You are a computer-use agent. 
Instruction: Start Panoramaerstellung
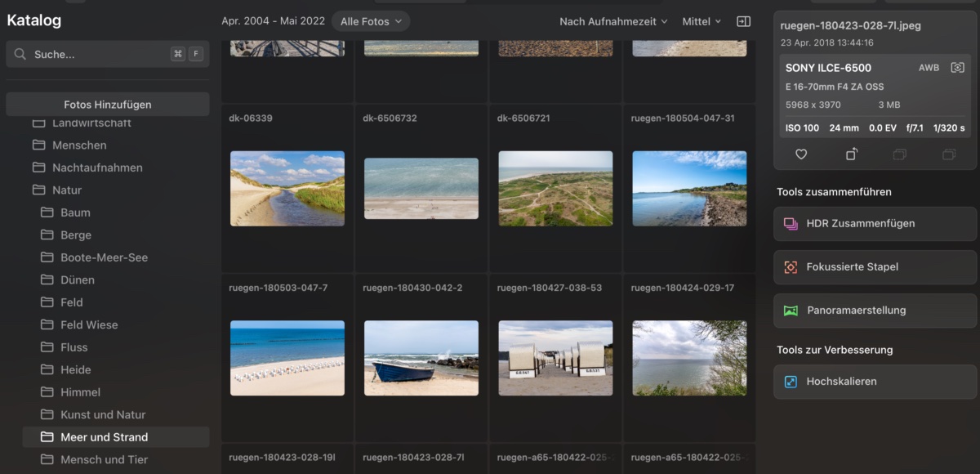874,311
